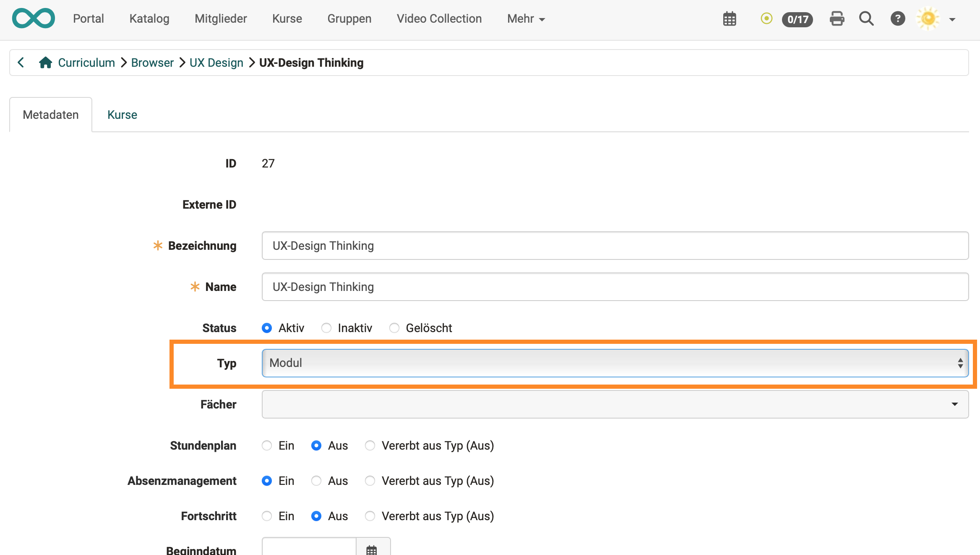Open Video Collection in navigation
The image size is (980, 555).
click(439, 19)
